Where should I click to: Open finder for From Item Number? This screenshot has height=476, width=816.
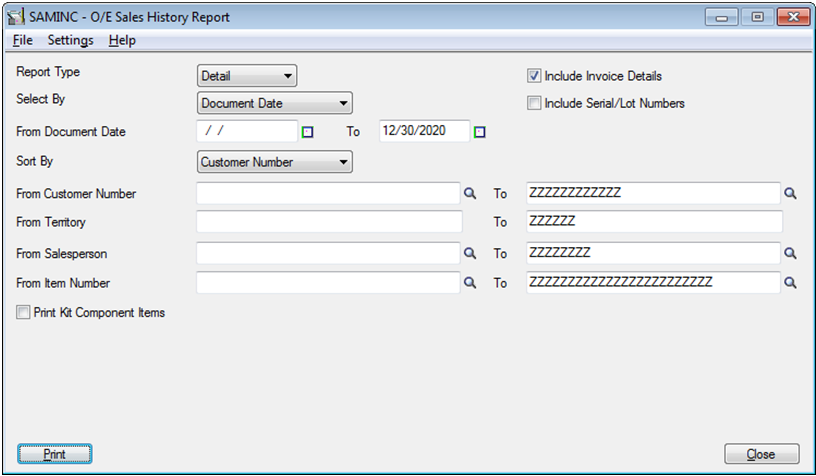[x=470, y=283]
